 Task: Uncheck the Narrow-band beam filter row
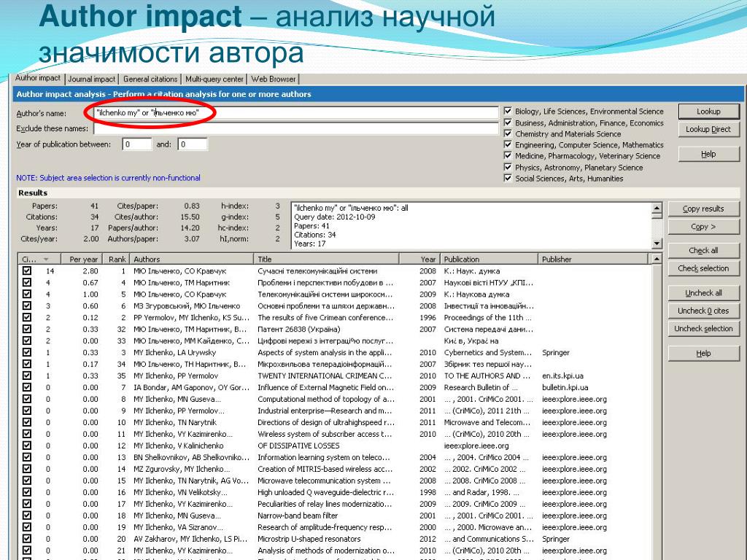coord(27,516)
